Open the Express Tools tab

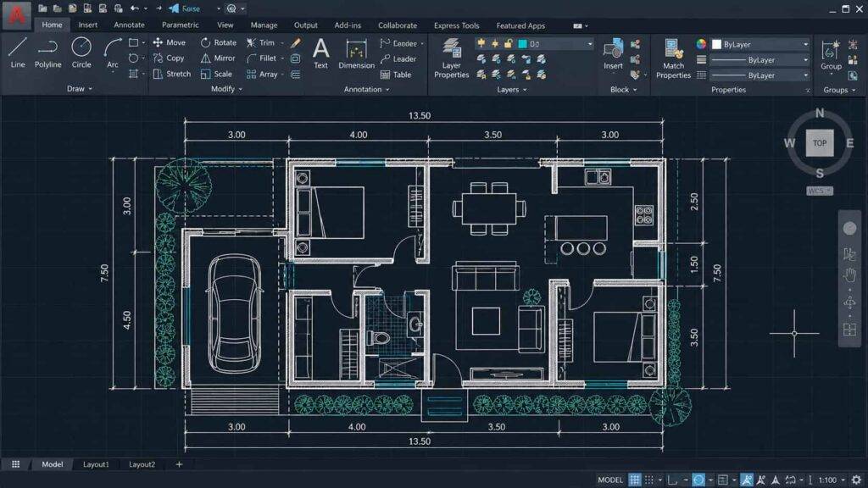(456, 25)
